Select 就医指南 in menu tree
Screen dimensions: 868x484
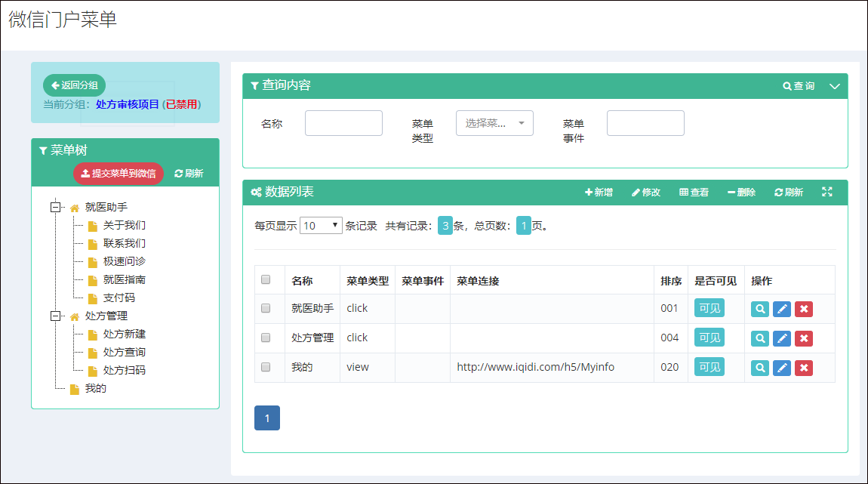point(124,279)
